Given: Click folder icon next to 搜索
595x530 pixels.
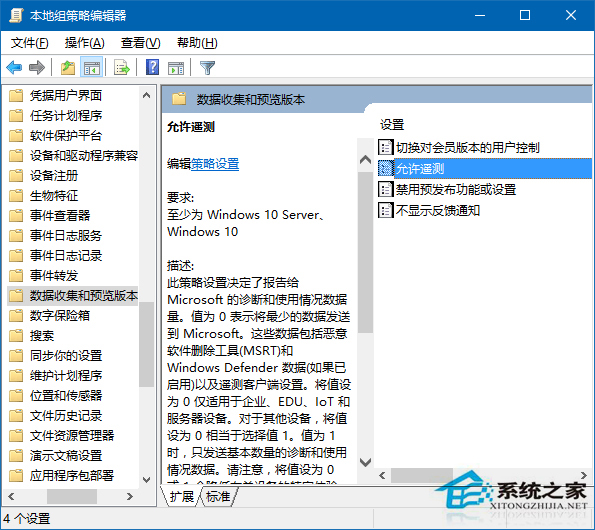Looking at the screenshot, I should pyautogui.click(x=16, y=335).
